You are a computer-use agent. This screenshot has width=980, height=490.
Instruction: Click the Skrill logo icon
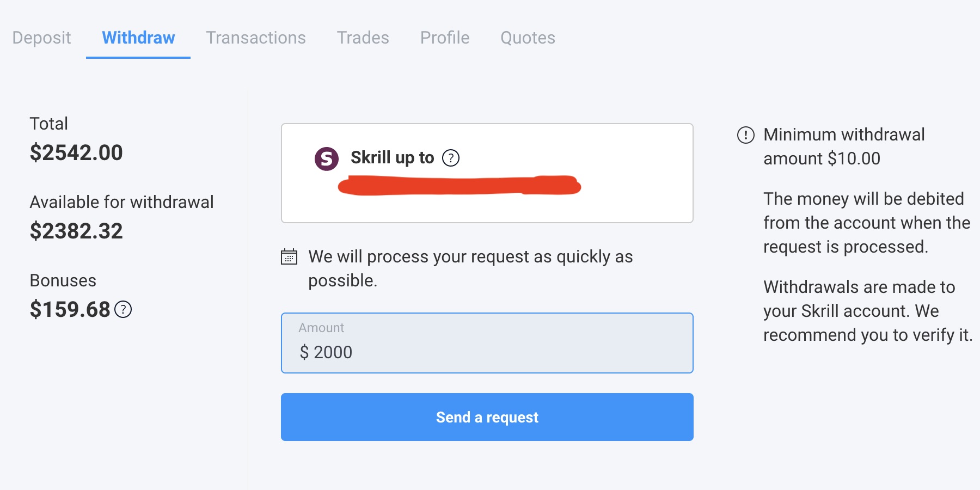[327, 158]
